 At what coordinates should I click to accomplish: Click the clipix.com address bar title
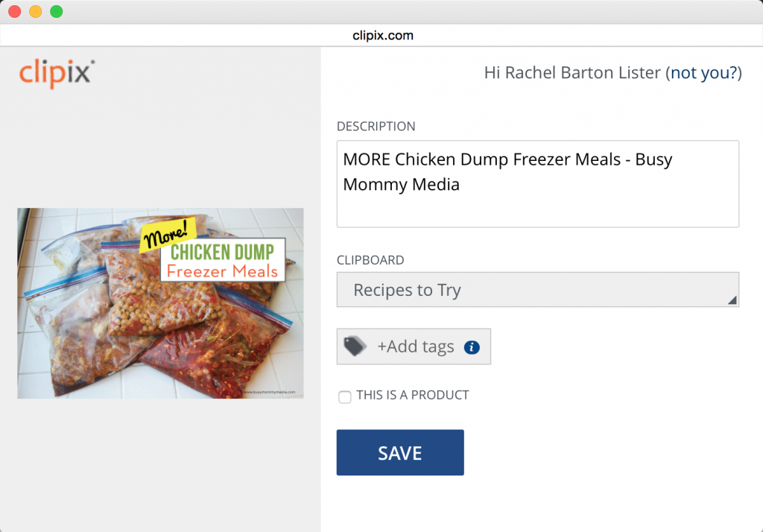coord(382,35)
